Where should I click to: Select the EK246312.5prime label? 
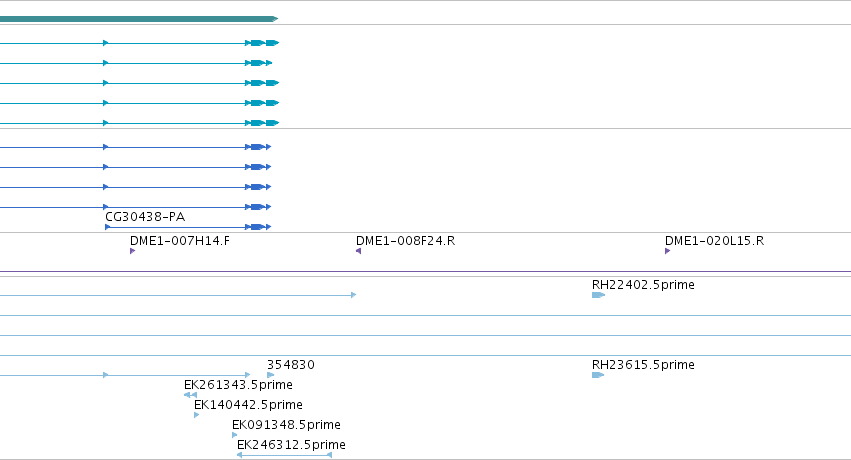[291, 445]
